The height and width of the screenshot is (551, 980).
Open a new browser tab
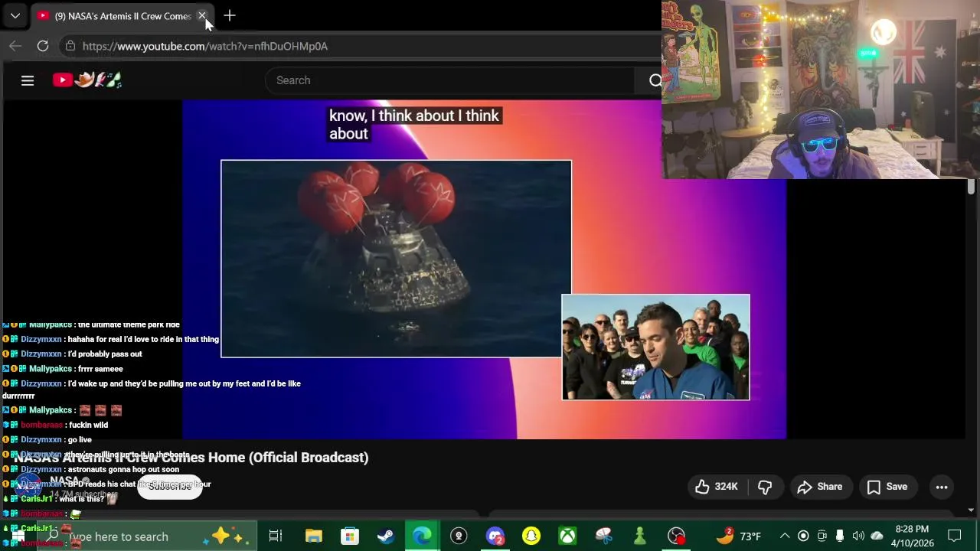pyautogui.click(x=230, y=15)
